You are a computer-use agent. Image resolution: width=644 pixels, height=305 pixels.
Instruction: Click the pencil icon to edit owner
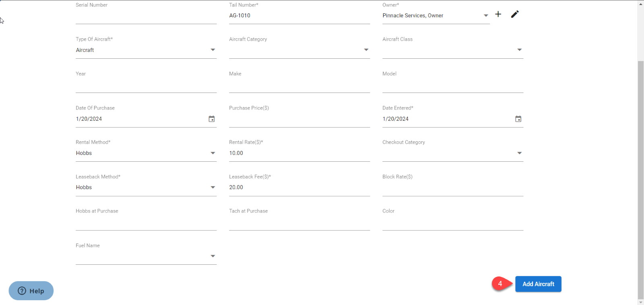tap(515, 14)
